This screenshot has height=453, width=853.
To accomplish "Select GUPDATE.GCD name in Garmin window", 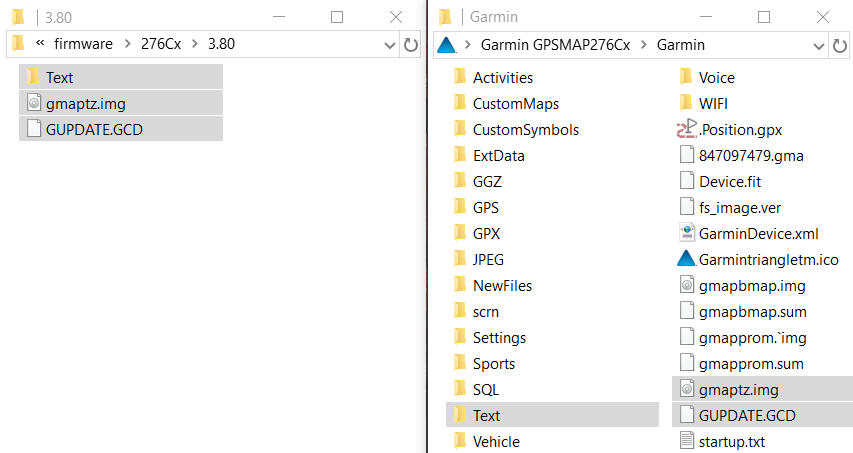I will pyautogui.click(x=747, y=416).
